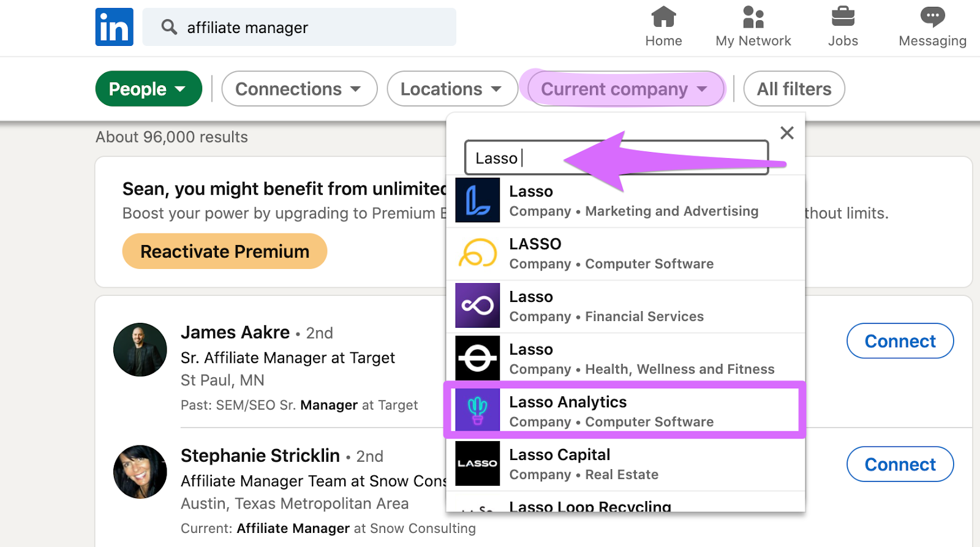This screenshot has height=547, width=980.
Task: Select Lasso Capital logo
Action: [x=478, y=464]
